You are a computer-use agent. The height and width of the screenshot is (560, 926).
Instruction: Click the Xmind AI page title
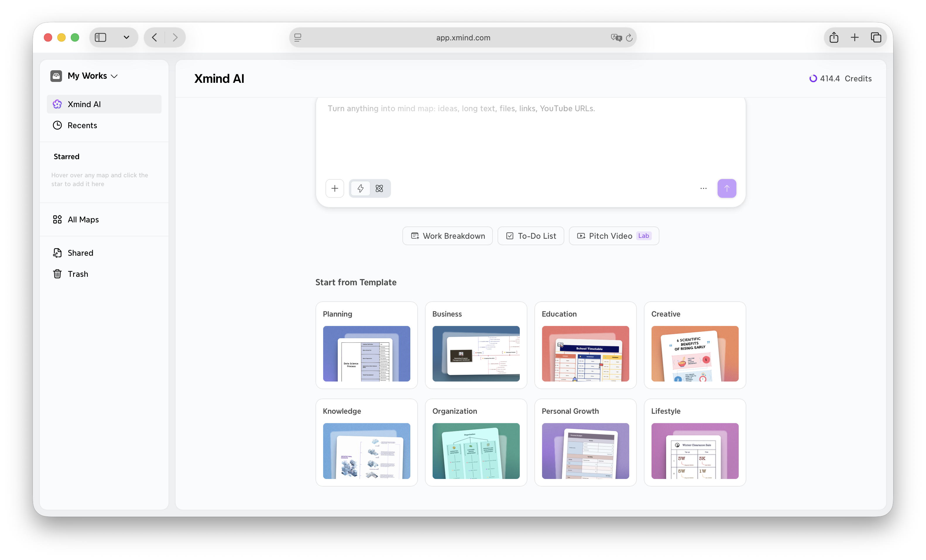point(219,78)
